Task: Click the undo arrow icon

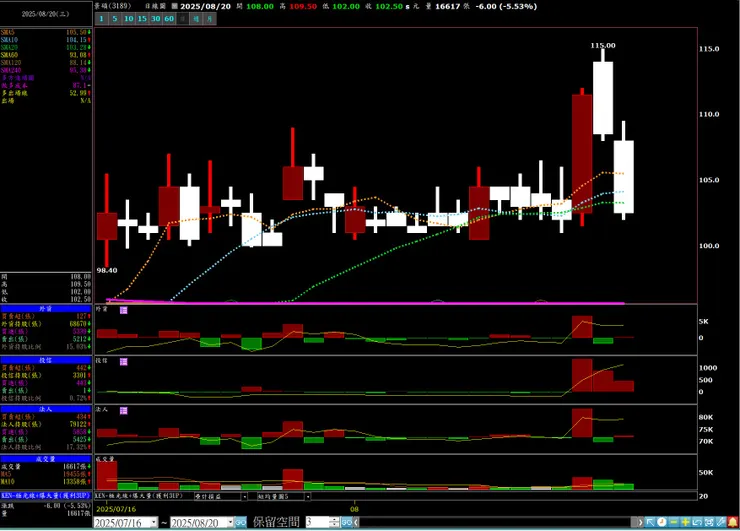Action: pos(697,522)
